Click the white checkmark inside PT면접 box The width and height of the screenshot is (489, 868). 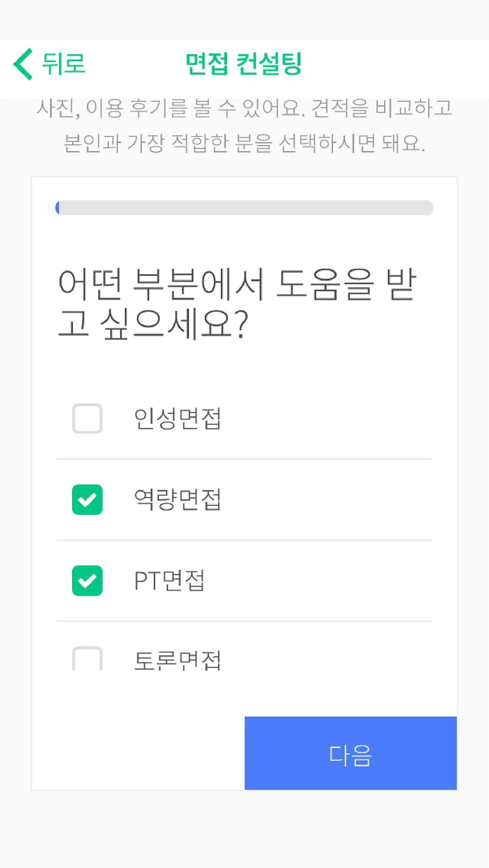(x=87, y=580)
